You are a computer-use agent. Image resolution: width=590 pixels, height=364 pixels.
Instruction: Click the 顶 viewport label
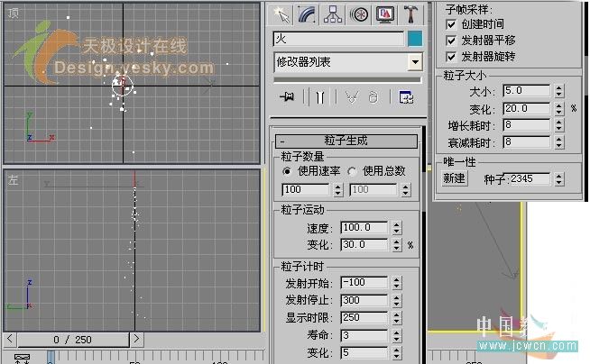[14, 14]
